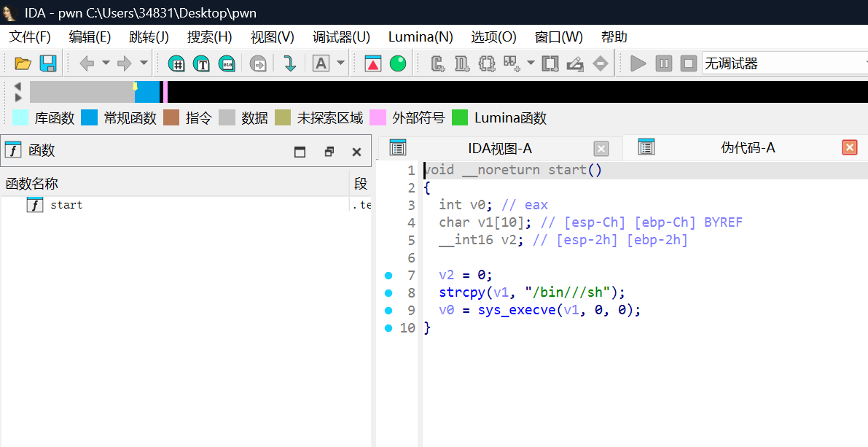Toggle breakpoint dot on line 8

click(388, 293)
